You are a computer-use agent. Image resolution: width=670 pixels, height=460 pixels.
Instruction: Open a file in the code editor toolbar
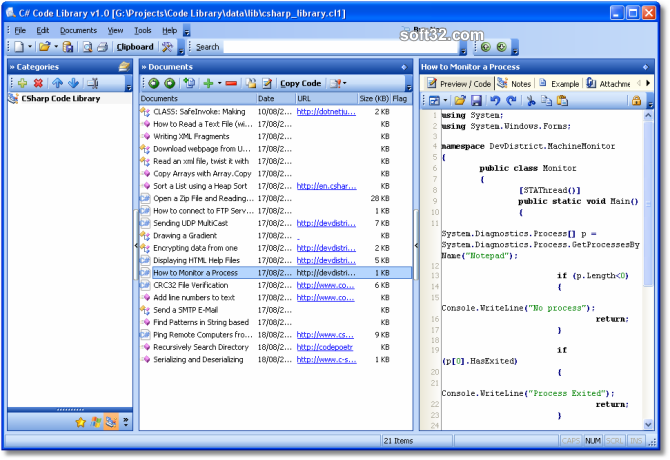460,101
